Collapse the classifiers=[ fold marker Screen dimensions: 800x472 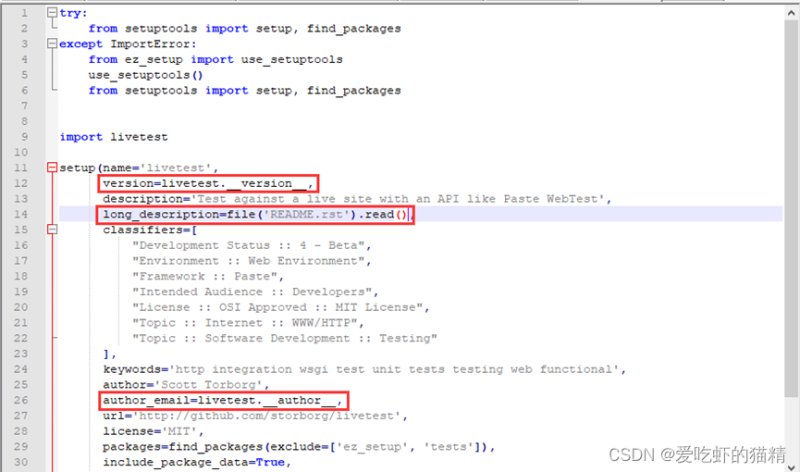point(52,230)
